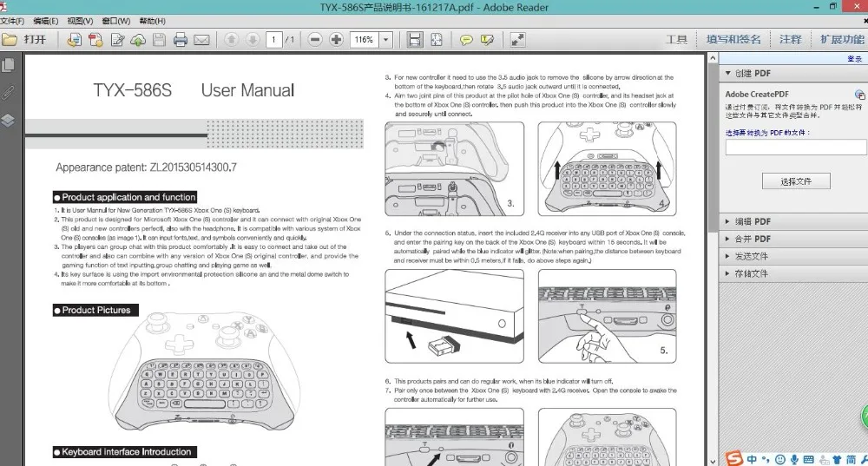Click the Sogou emoji smiley icon

780,459
